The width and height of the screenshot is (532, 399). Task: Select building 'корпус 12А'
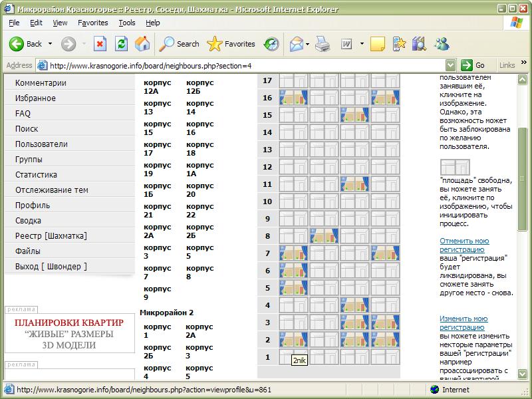(x=158, y=87)
